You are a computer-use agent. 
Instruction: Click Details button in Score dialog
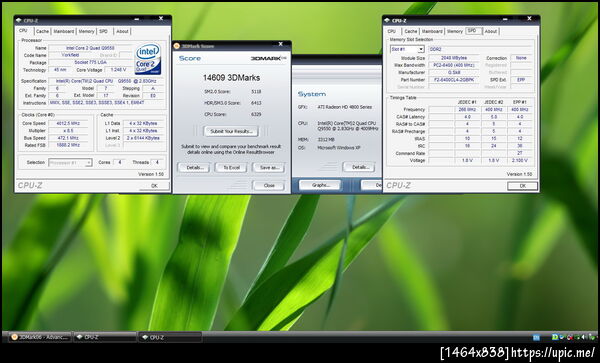tap(194, 168)
